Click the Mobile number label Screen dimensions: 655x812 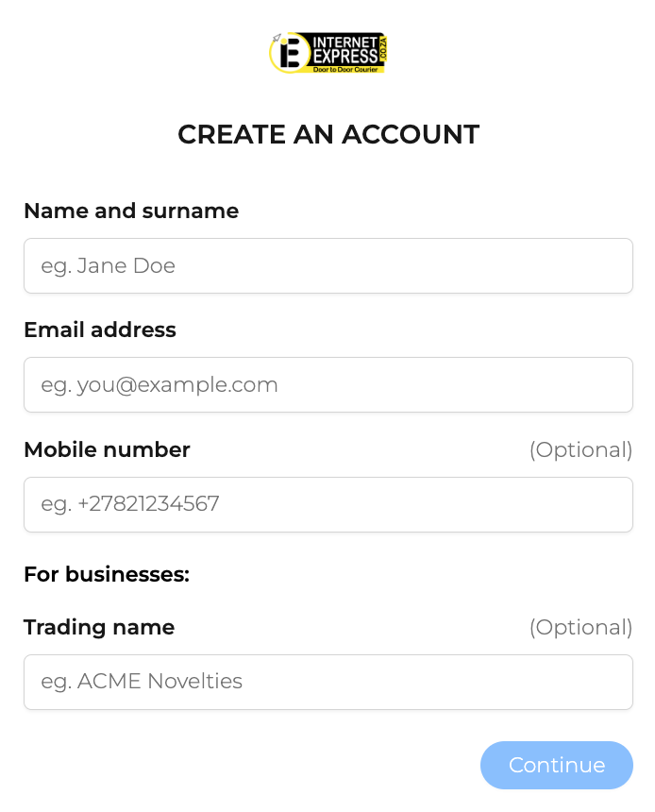click(108, 449)
